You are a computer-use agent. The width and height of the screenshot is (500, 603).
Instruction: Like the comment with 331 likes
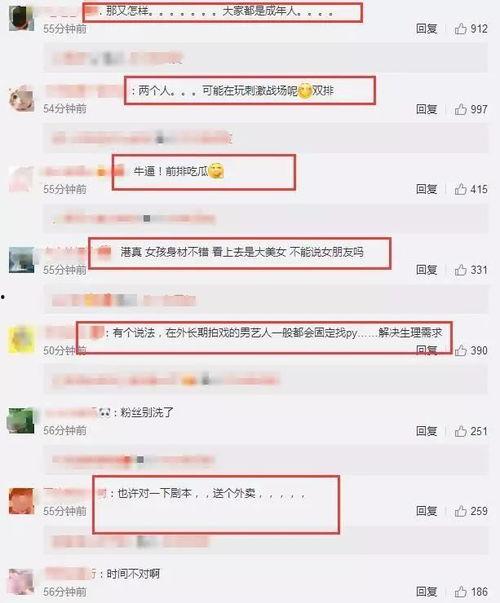pyautogui.click(x=460, y=270)
